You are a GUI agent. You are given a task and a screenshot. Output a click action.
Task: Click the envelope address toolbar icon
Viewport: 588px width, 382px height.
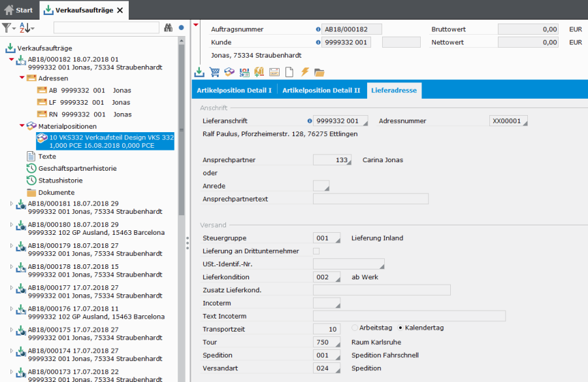point(274,72)
